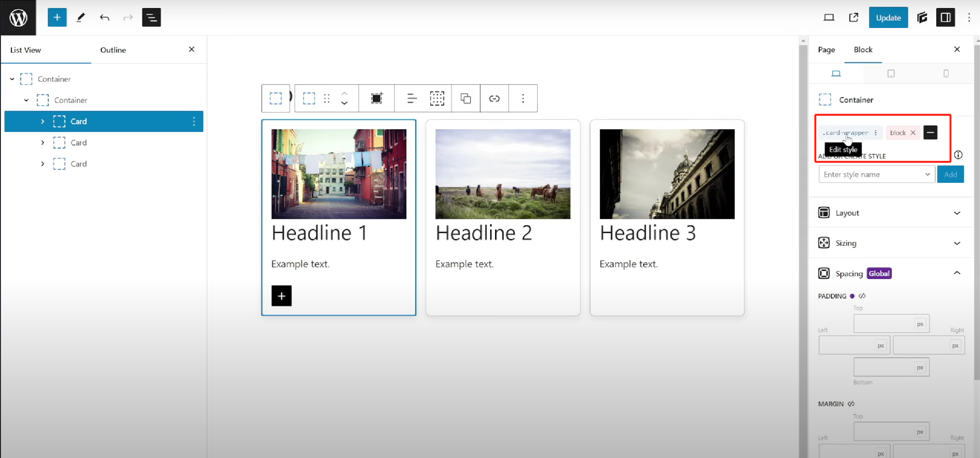Image resolution: width=980 pixels, height=458 pixels.
Task: Toggle the settings sidebar panel button
Action: point(945,18)
